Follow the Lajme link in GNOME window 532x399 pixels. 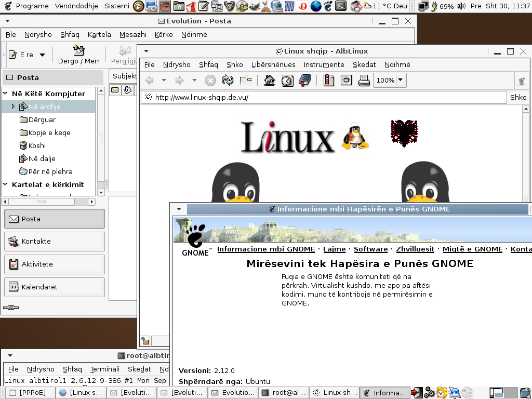(334, 249)
